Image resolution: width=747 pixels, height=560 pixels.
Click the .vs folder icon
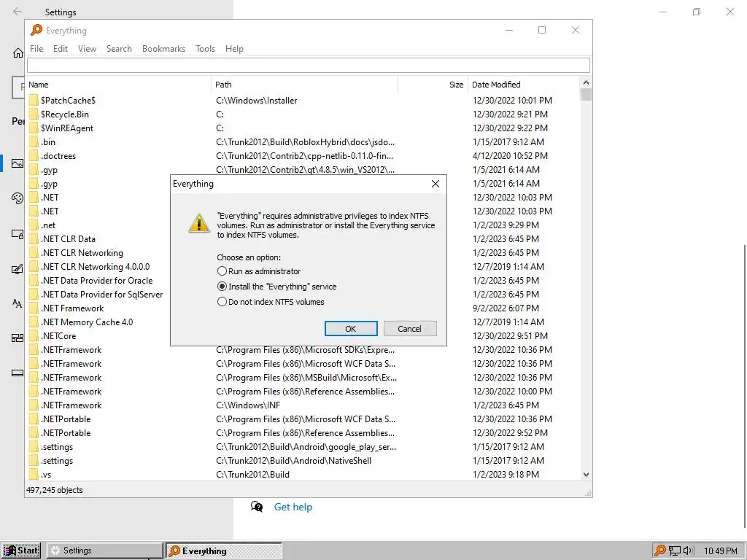pyautogui.click(x=34, y=474)
